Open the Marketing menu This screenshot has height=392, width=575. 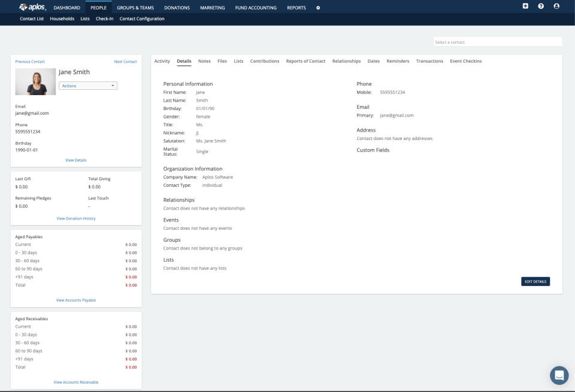[212, 8]
